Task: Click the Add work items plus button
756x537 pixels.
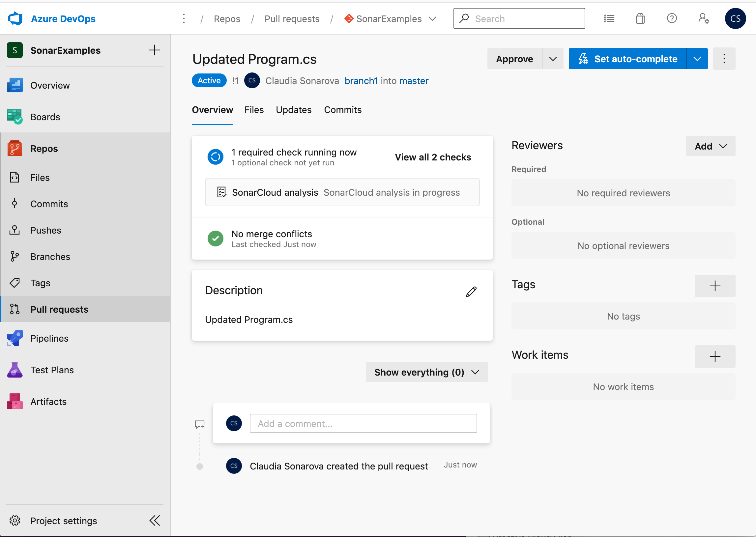Action: [715, 355]
